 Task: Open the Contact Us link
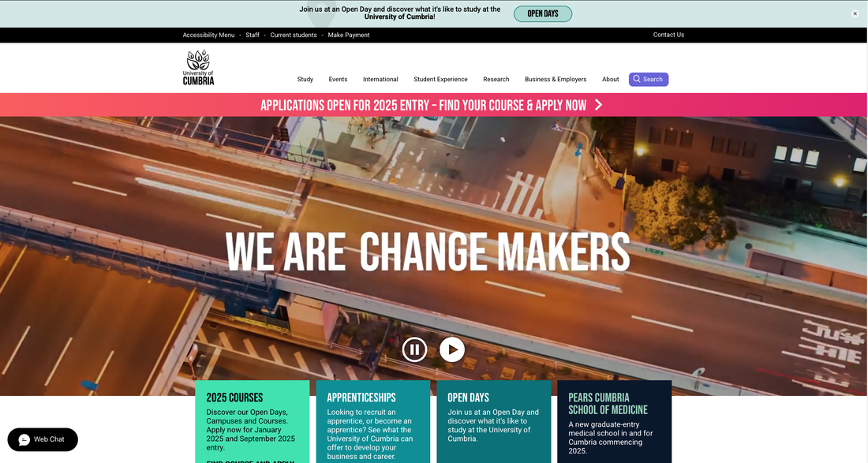tap(668, 34)
